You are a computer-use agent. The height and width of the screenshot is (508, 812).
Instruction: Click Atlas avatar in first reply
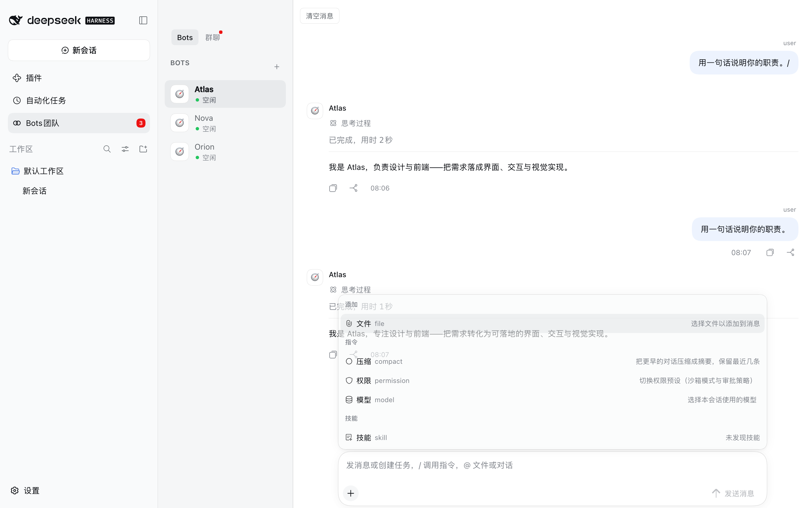(x=315, y=111)
